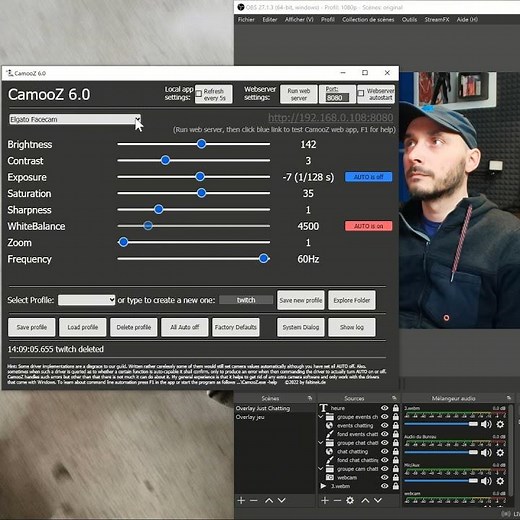This screenshot has width=520, height=520.
Task: Click the Zoom slider handle
Action: tap(123, 242)
